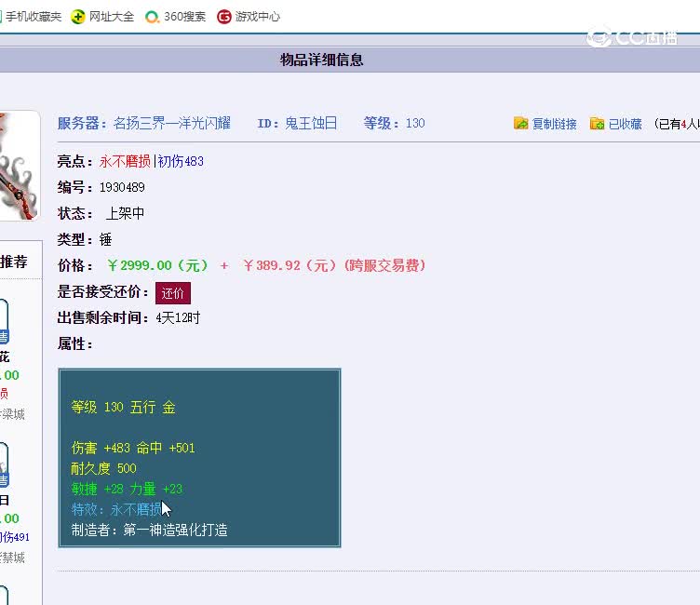Open the weapon item thumbnail image
Viewport: 700px width, 605px height.
[x=19, y=166]
